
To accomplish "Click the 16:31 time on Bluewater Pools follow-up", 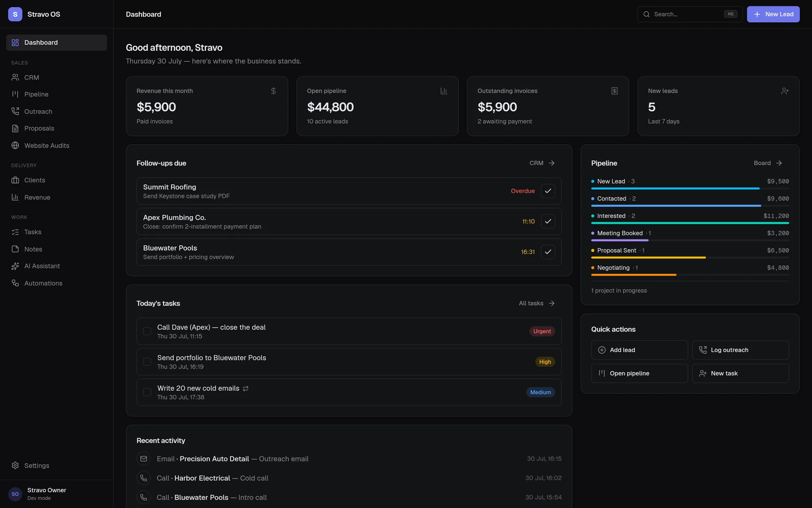I will coord(528,252).
